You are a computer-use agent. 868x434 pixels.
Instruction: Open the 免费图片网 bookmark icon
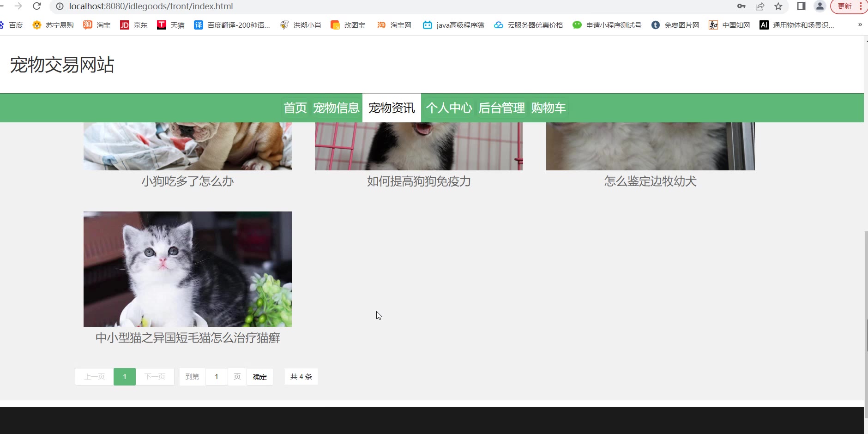coord(656,25)
